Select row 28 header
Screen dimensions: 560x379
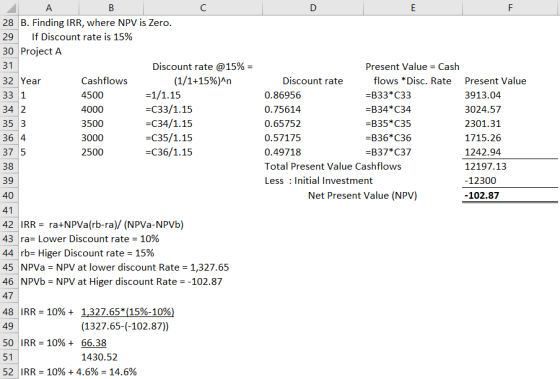[8, 23]
